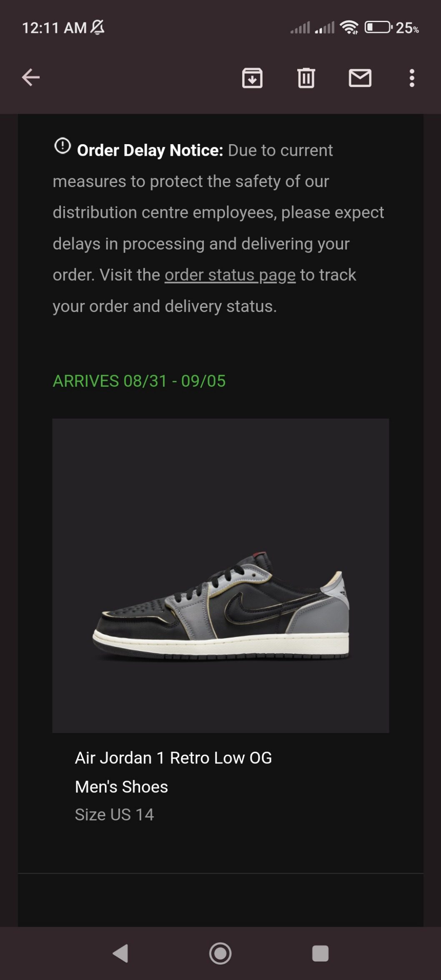Archive this email
441x980 pixels.
(252, 78)
